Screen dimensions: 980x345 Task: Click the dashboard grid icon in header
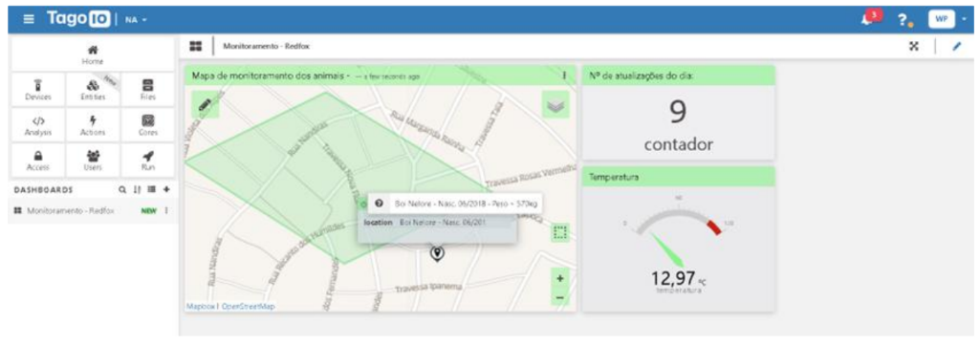pyautogui.click(x=196, y=46)
